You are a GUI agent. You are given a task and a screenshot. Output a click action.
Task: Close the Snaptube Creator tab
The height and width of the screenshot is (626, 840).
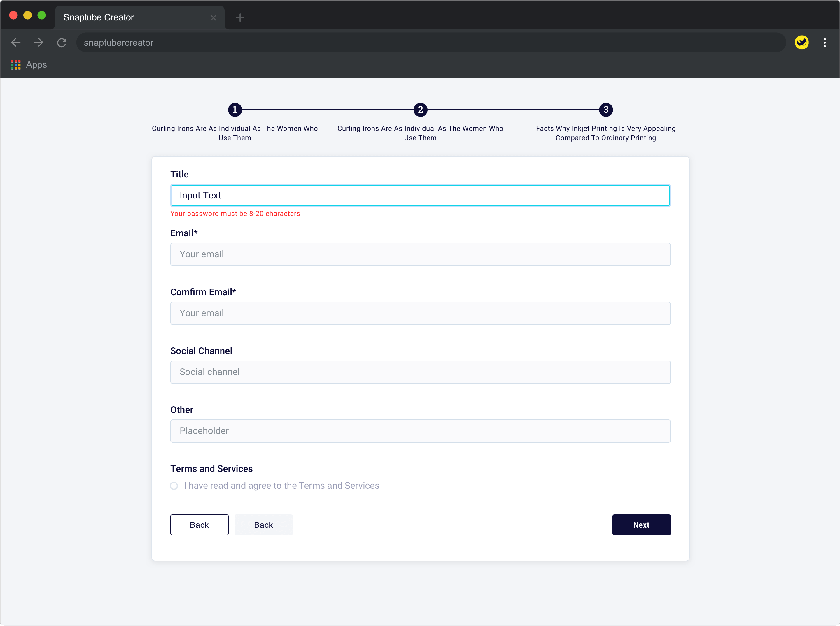(x=213, y=18)
